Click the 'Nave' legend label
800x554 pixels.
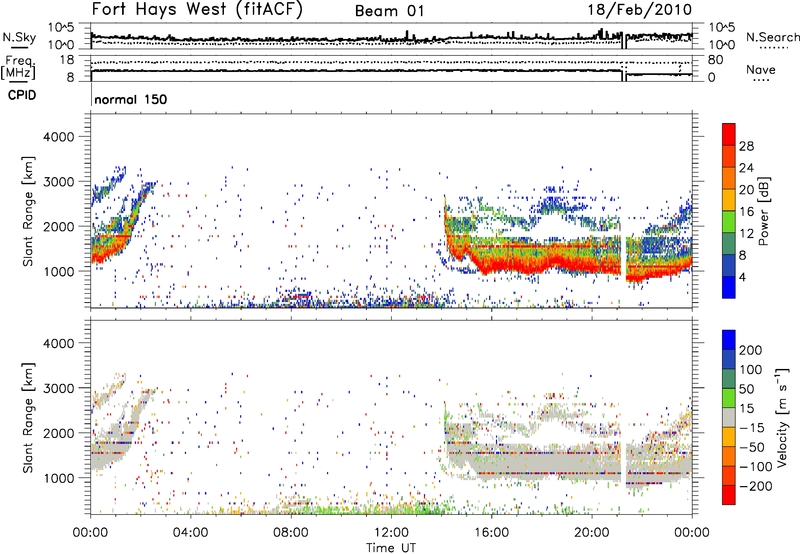point(761,69)
